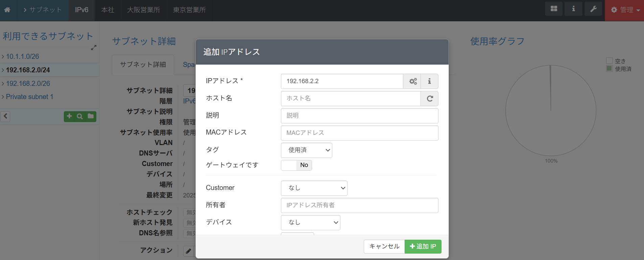
Task: Click the 100% label under pie chart
Action: pyautogui.click(x=551, y=161)
